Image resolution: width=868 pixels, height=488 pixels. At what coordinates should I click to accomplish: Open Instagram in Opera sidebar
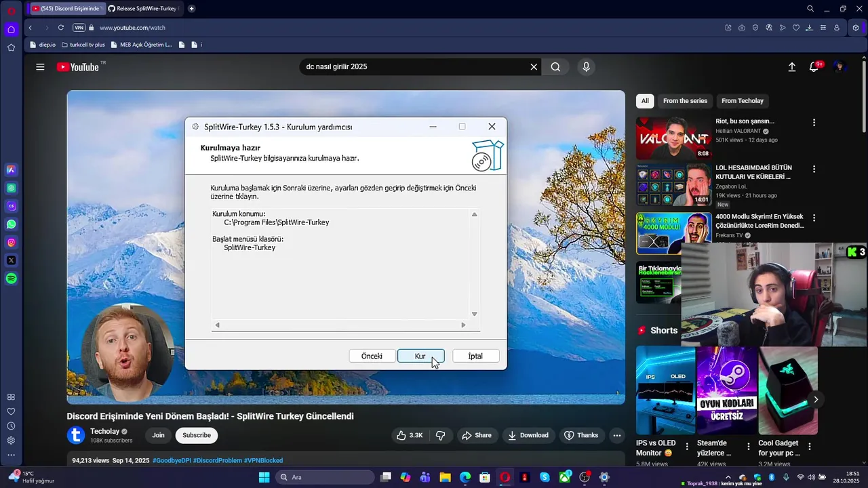pos(11,242)
